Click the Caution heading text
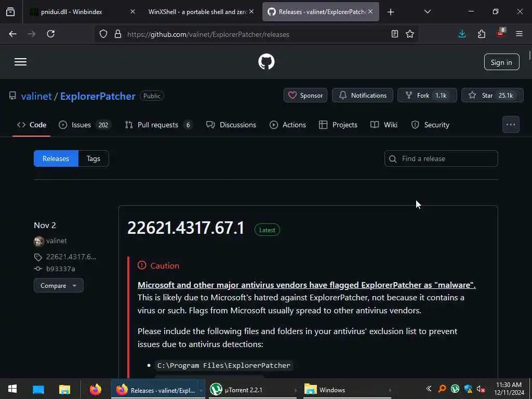The image size is (532, 399). pyautogui.click(x=165, y=265)
